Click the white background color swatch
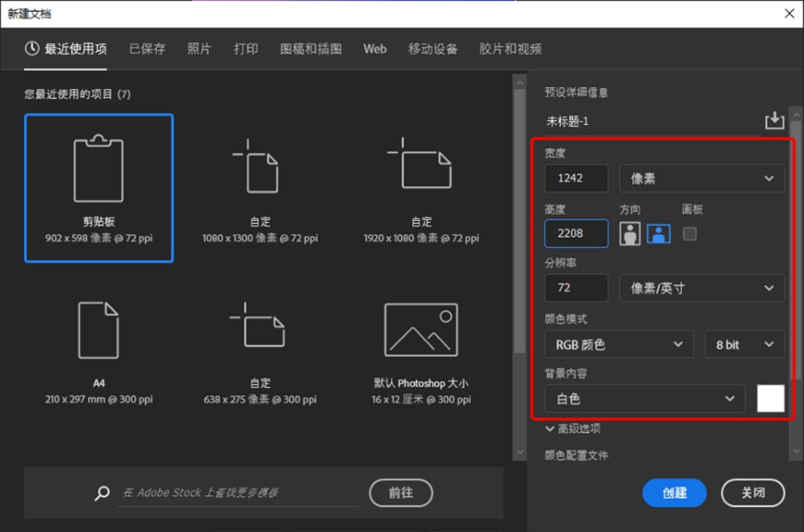The height and width of the screenshot is (532, 804). point(770,399)
